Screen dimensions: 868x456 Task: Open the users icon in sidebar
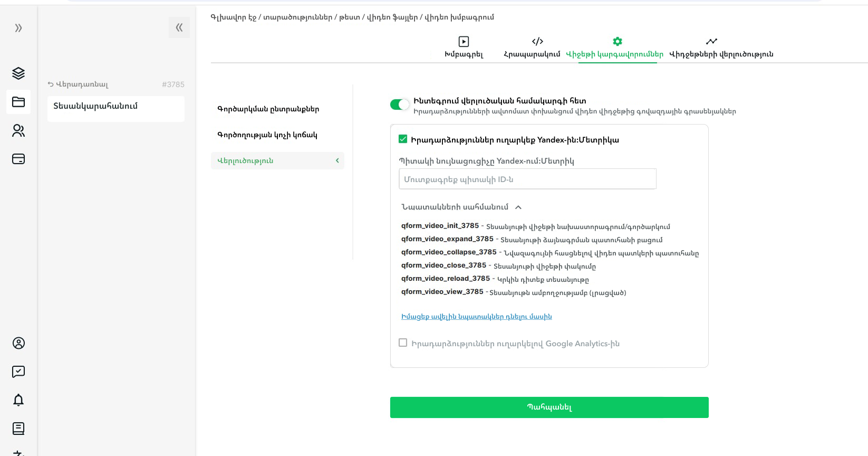coord(18,130)
